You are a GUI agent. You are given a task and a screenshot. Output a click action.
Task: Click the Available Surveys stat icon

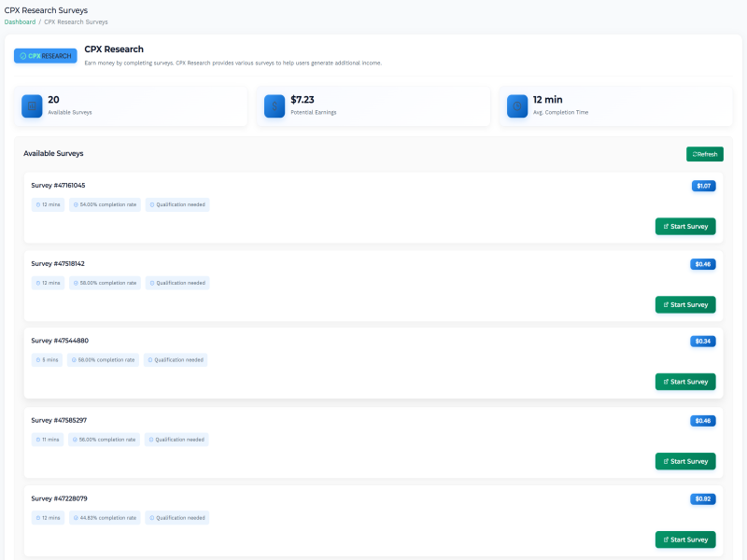click(x=31, y=105)
